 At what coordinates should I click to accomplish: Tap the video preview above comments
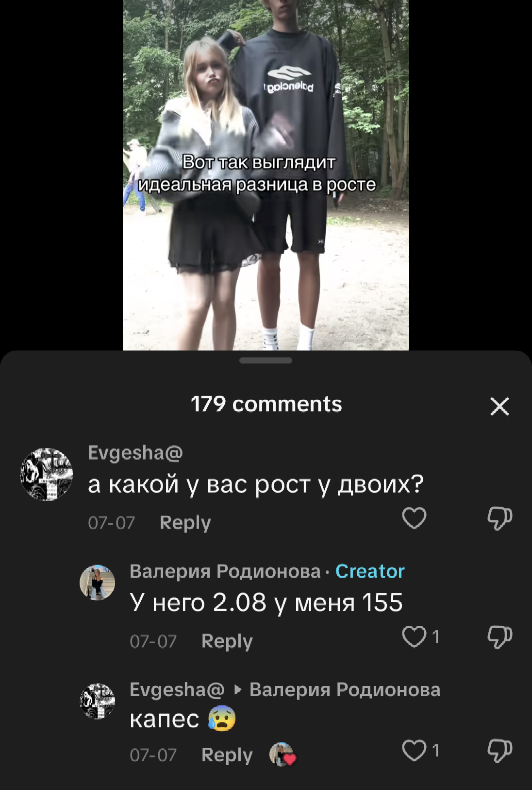point(266,175)
